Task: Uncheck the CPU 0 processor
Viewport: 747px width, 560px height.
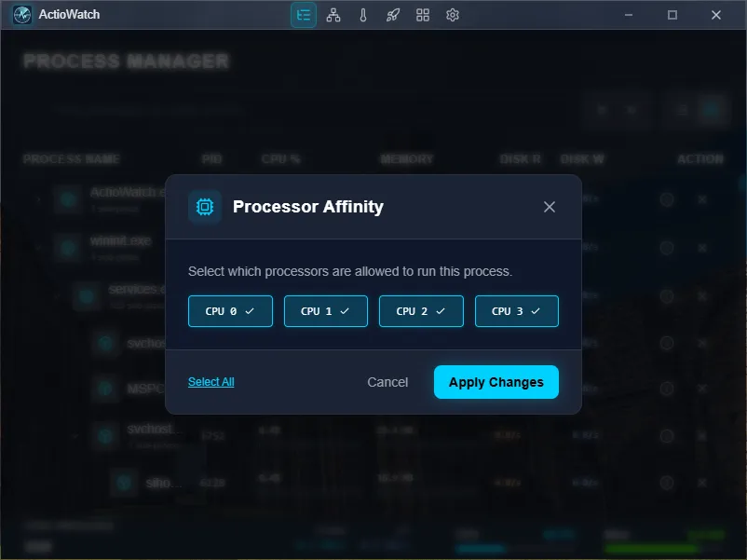Action: 230,310
